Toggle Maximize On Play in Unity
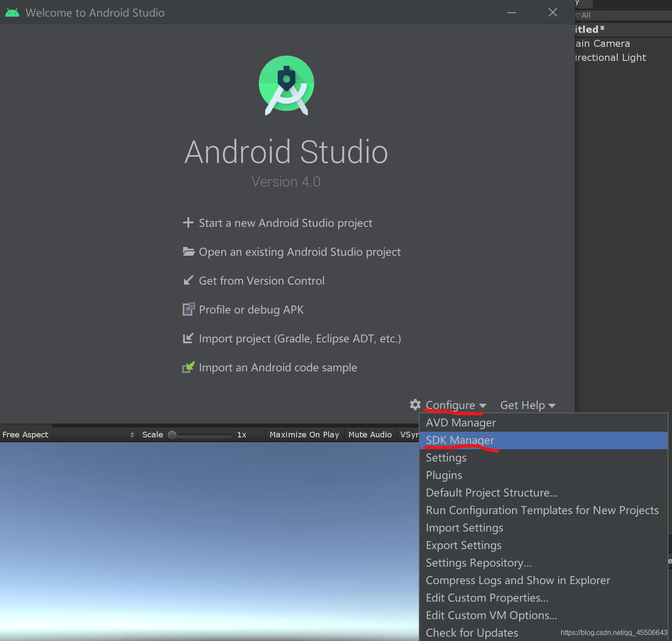This screenshot has width=672, height=641. [x=304, y=434]
